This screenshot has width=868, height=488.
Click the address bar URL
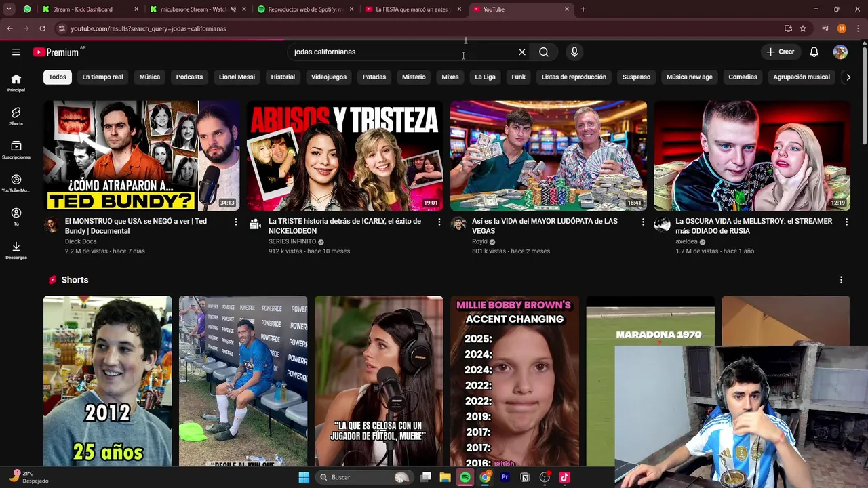click(x=149, y=28)
